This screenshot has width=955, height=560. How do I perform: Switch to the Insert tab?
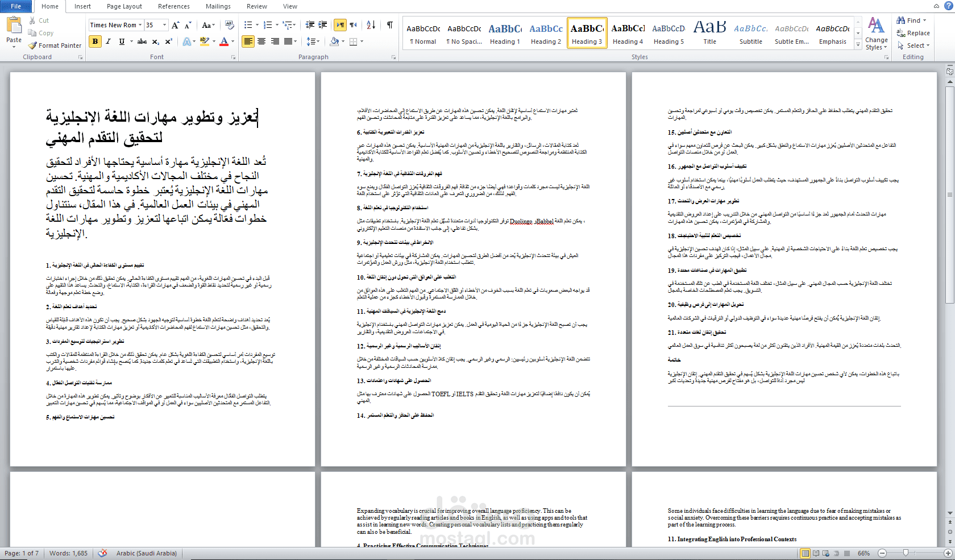coord(82,6)
